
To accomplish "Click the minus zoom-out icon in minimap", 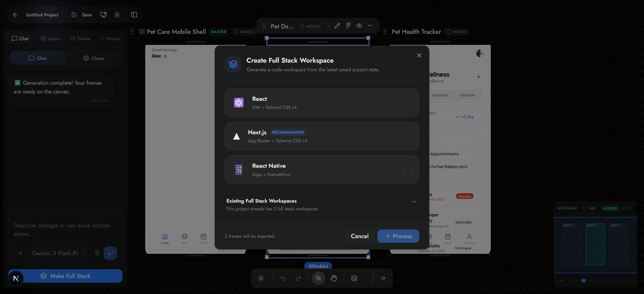I will pos(561,281).
